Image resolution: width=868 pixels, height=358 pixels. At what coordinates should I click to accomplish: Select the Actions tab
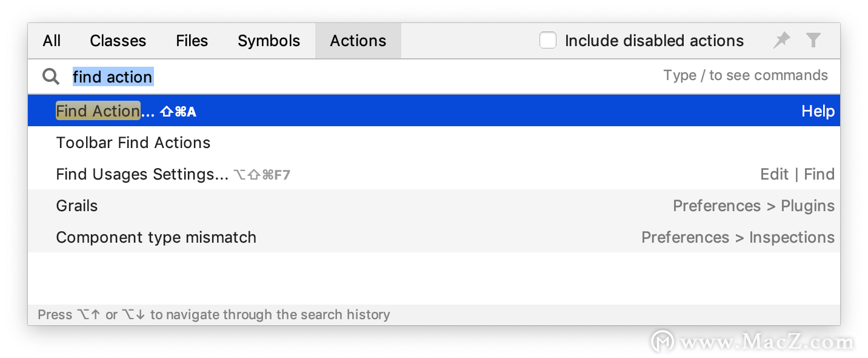tap(358, 41)
